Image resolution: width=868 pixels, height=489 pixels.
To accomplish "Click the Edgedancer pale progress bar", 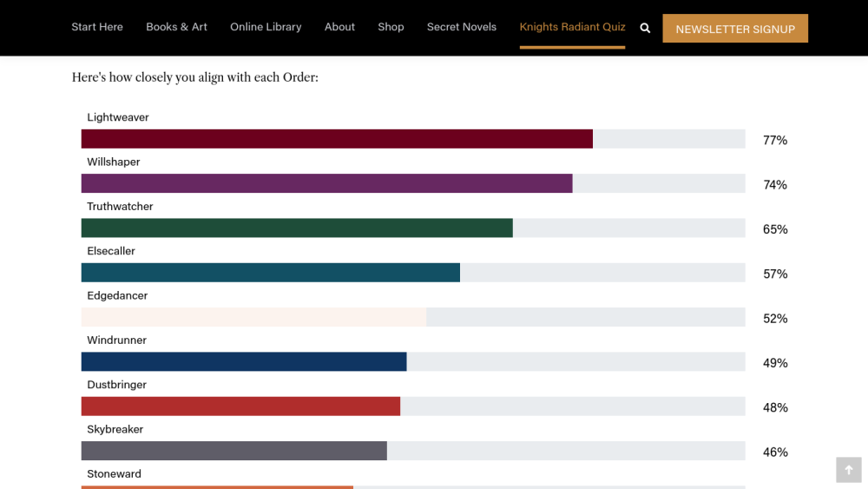I will click(x=253, y=317).
